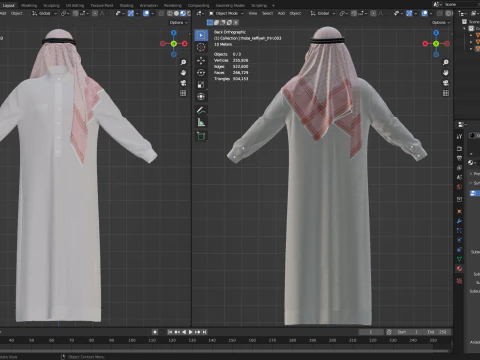Screen dimensions: 480x360
Task: Select the Transform tool in right viewport
Action: pyautogui.click(x=201, y=97)
